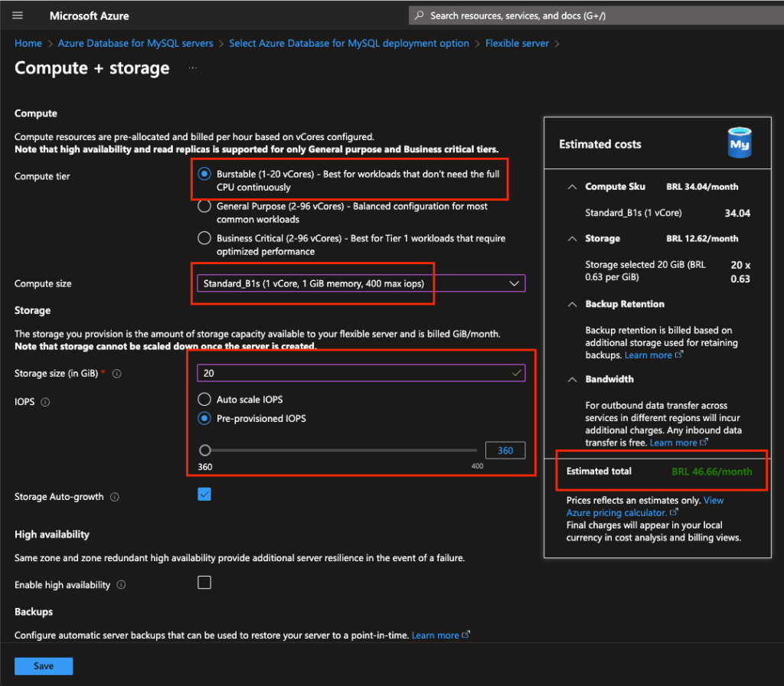Image resolution: width=784 pixels, height=686 pixels.
Task: Click the Storage Auto-growth info icon
Action: tap(115, 497)
